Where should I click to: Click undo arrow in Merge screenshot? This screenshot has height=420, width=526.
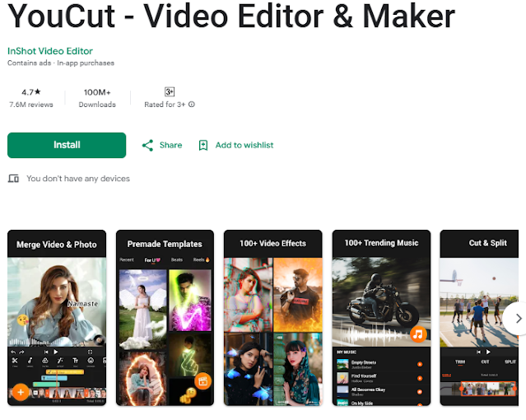(13, 352)
